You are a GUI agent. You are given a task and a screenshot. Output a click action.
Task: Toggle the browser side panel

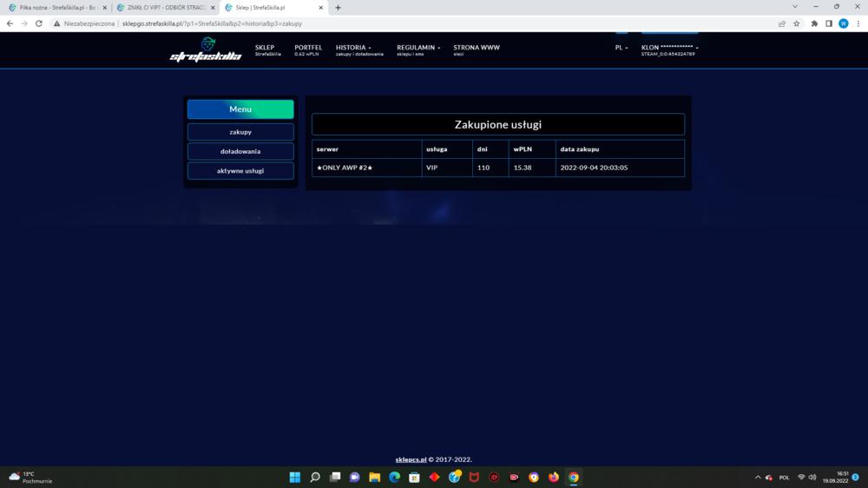pyautogui.click(x=829, y=23)
